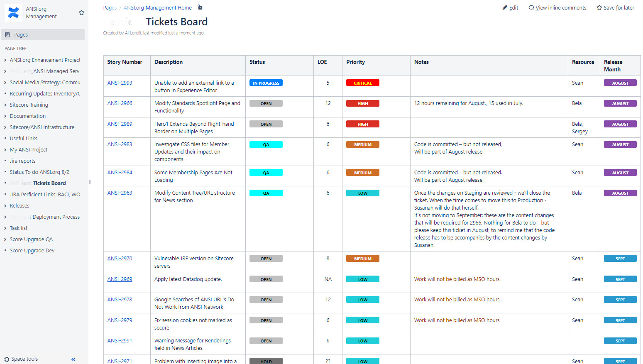Click the page restrictions lock icon

click(x=200, y=7)
